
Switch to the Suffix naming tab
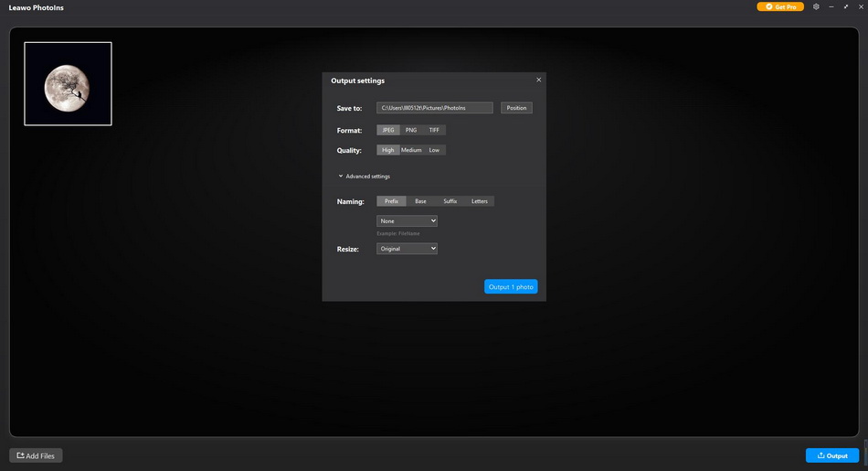click(450, 200)
